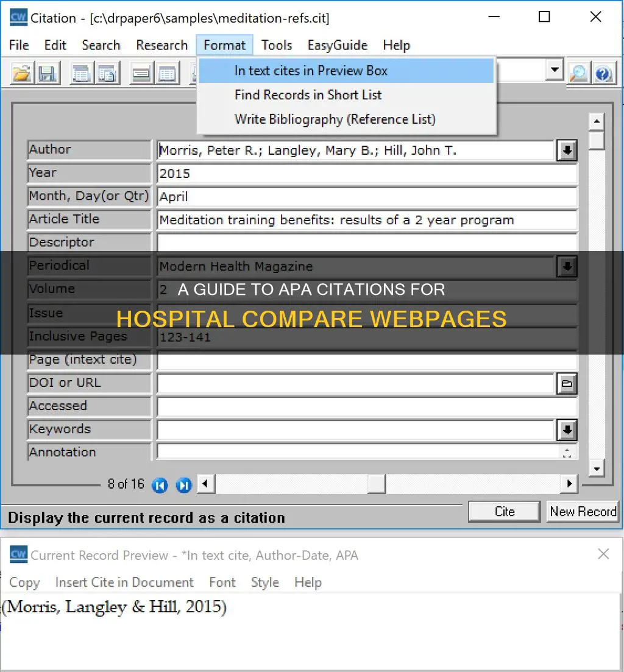Click the Cite button
Image resolution: width=624 pixels, height=672 pixels.
click(504, 512)
